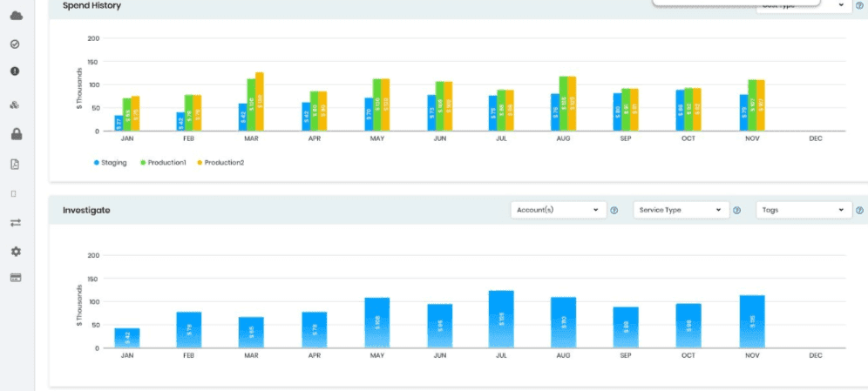Viewport: 868px width, 391px height.
Task: Click the credit card billing icon
Action: [x=15, y=278]
